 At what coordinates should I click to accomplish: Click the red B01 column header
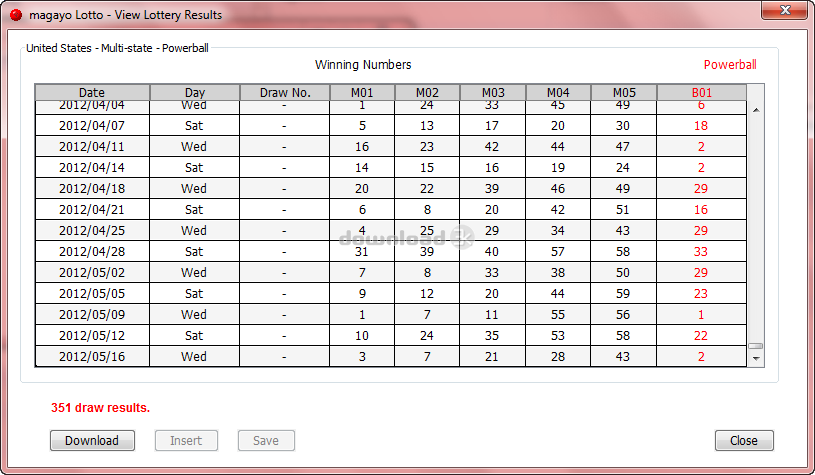(701, 93)
